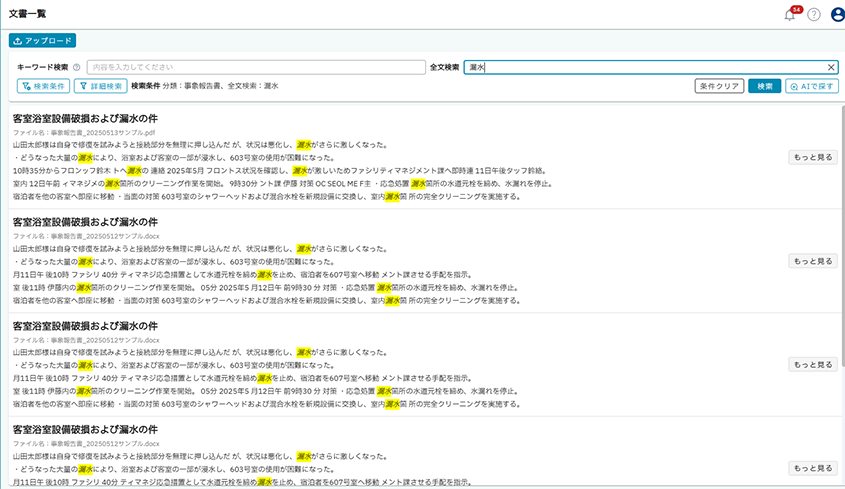Click file name 事象報告書_20250513サンプル.pdf
This screenshot has height=489, width=845.
[84, 133]
